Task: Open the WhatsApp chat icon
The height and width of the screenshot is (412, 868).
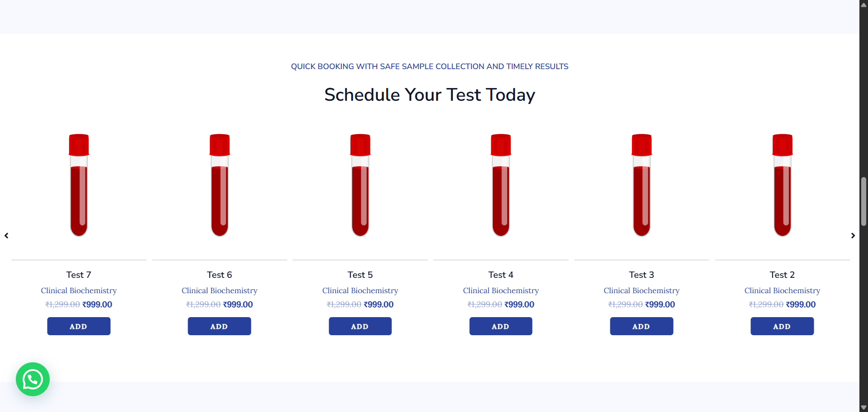Action: (33, 379)
